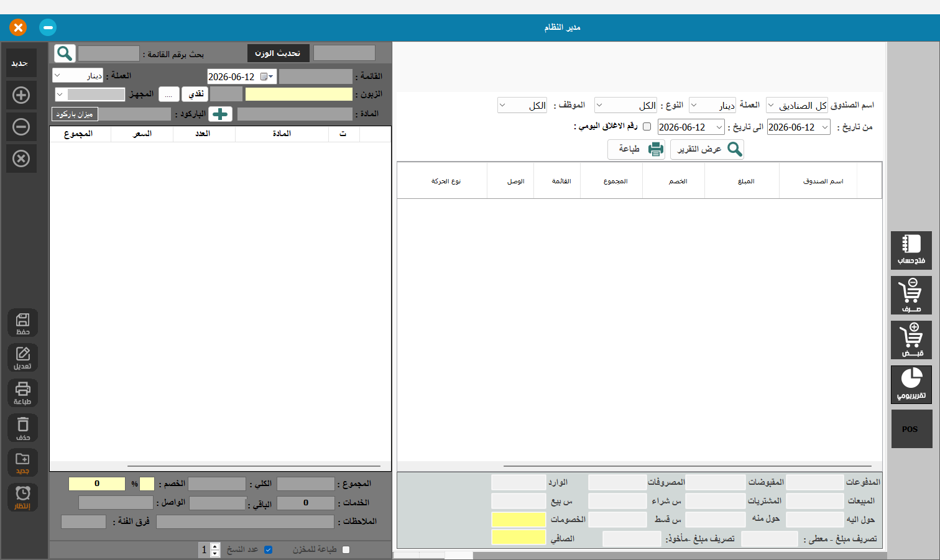Click the جديد button at top left
The image size is (940, 560).
[x=21, y=63]
